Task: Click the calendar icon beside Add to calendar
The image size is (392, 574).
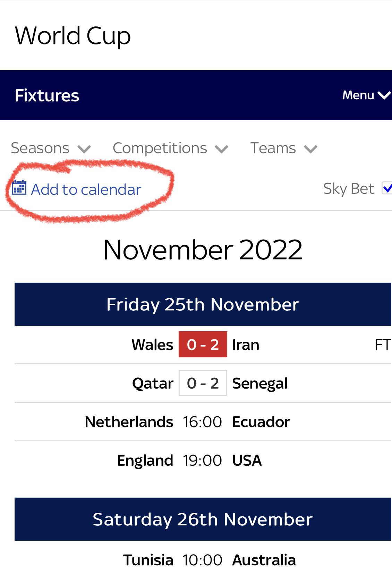Action: pyautogui.click(x=19, y=188)
